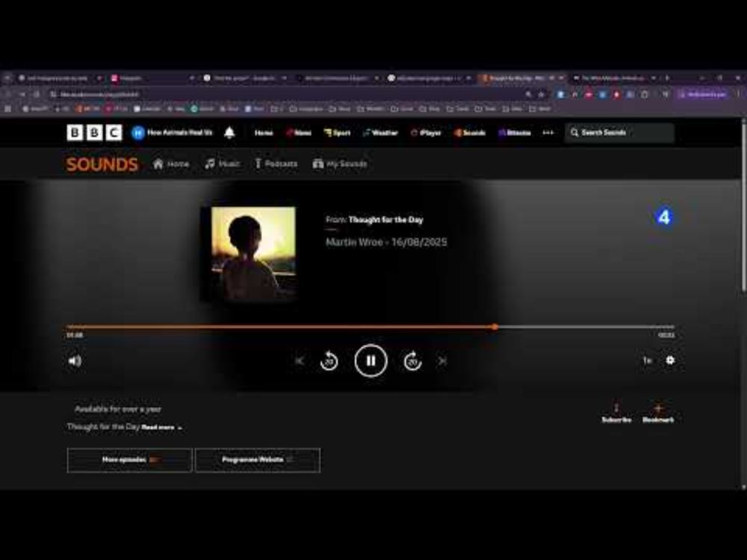Image resolution: width=747 pixels, height=560 pixels.
Task: Subscribe to this programme
Action: 616,413
